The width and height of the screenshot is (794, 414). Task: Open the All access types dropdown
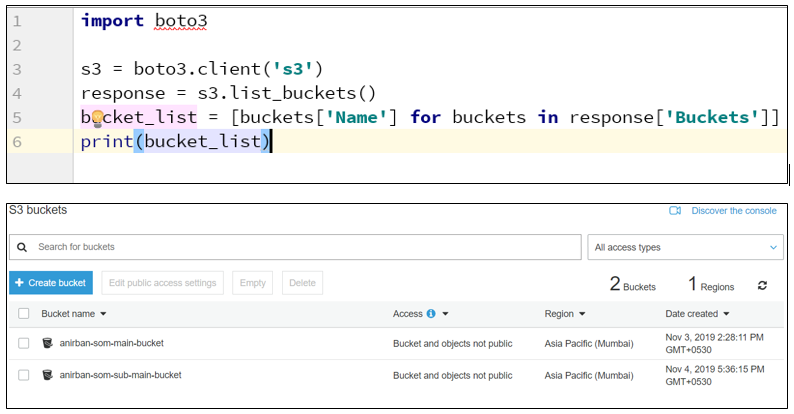coord(685,247)
